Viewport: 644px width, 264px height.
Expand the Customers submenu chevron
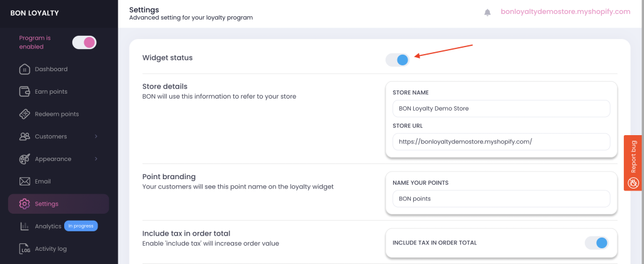click(x=96, y=136)
